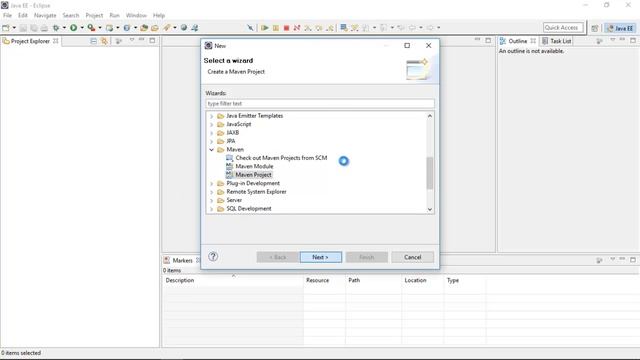Viewport: 640px width, 360px height.
Task: Click the green Resume debug icon
Action: click(265, 28)
